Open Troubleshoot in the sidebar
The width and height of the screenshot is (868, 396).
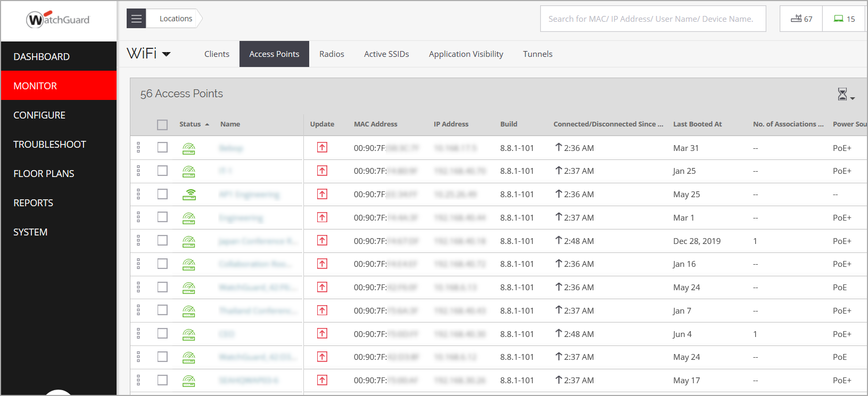49,145
